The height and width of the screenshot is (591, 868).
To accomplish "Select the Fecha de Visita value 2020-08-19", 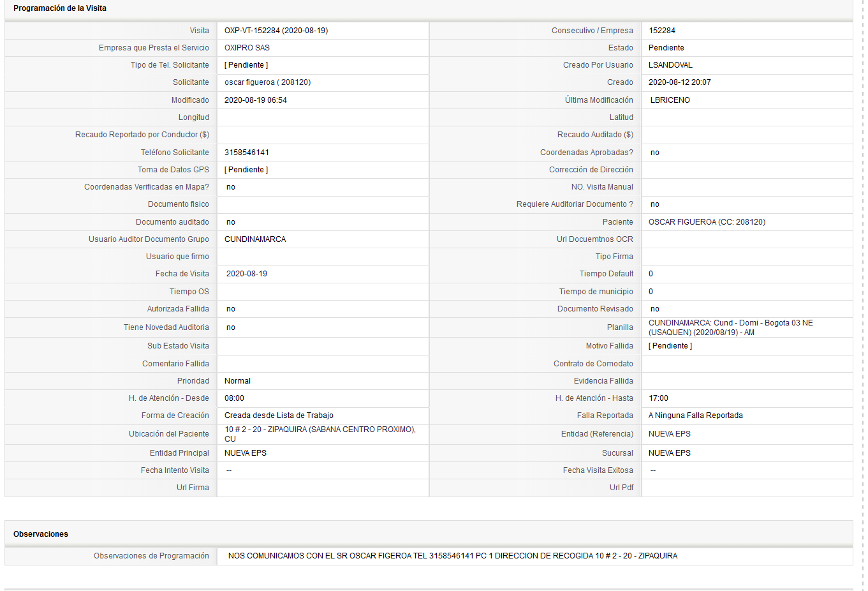I will [x=247, y=274].
